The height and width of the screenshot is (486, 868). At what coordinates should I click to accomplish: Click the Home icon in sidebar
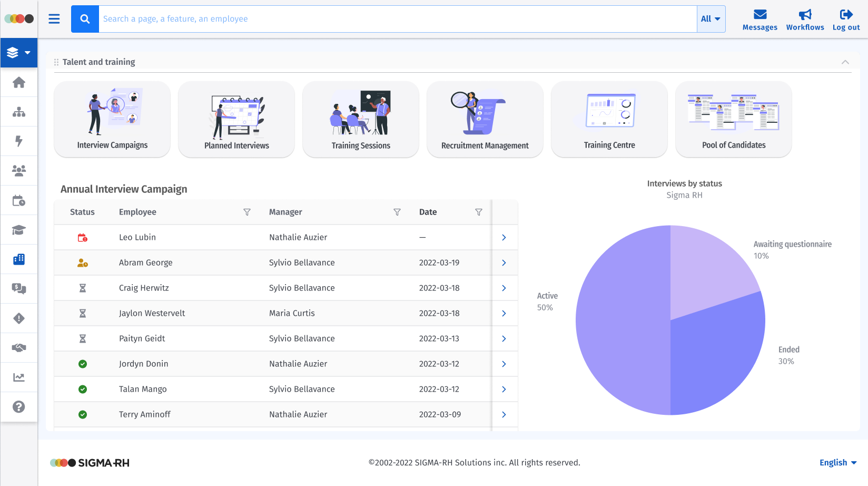[19, 82]
